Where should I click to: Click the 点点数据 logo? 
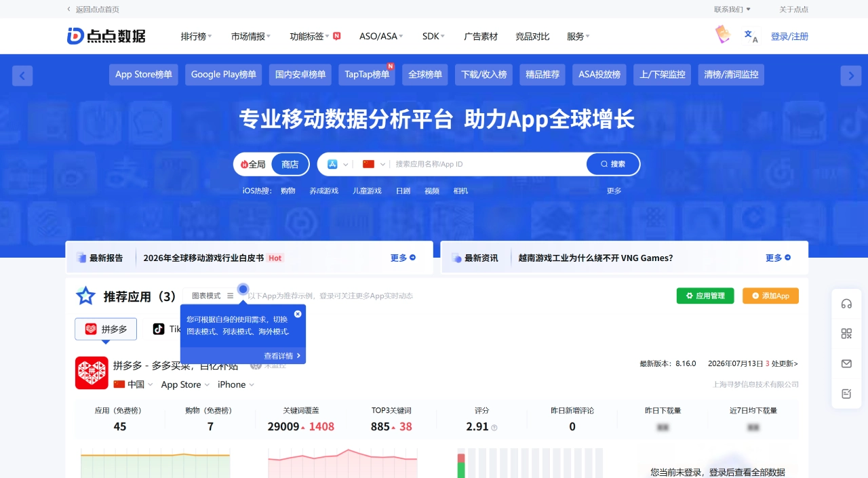(x=106, y=36)
